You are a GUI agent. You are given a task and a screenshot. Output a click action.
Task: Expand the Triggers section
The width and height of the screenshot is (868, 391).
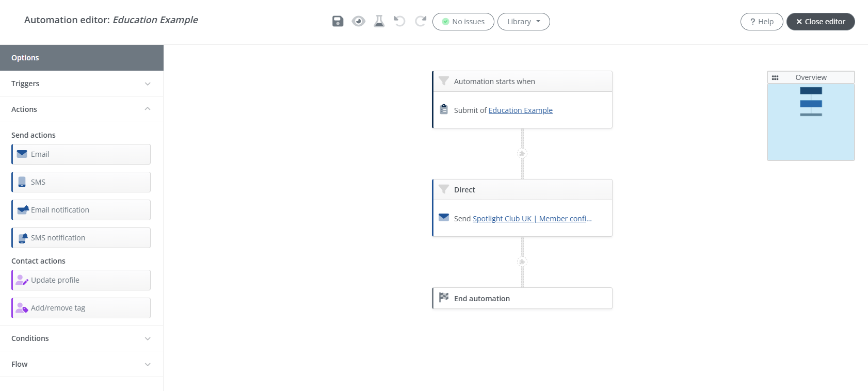(82, 84)
